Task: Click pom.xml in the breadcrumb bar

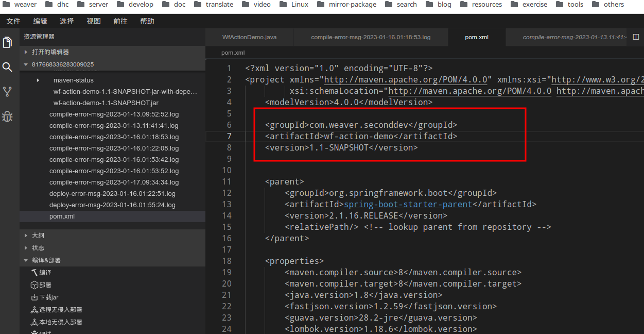Action: (233, 53)
